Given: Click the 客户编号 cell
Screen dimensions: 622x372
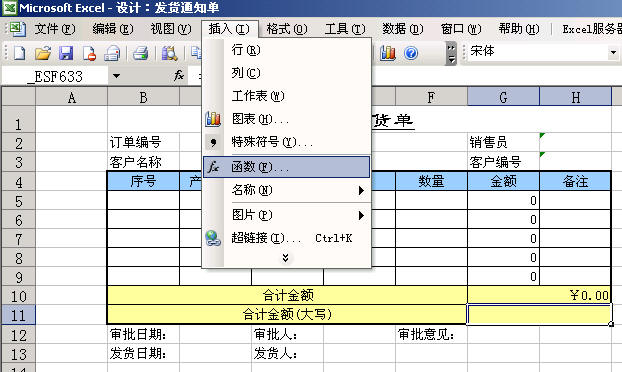Looking at the screenshot, I should click(503, 162).
